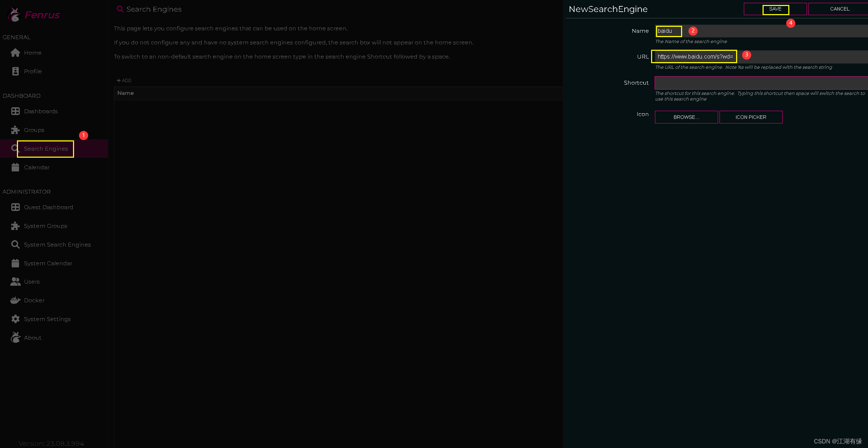Open System Search Engines page
This screenshot has height=448, width=868.
point(57,244)
